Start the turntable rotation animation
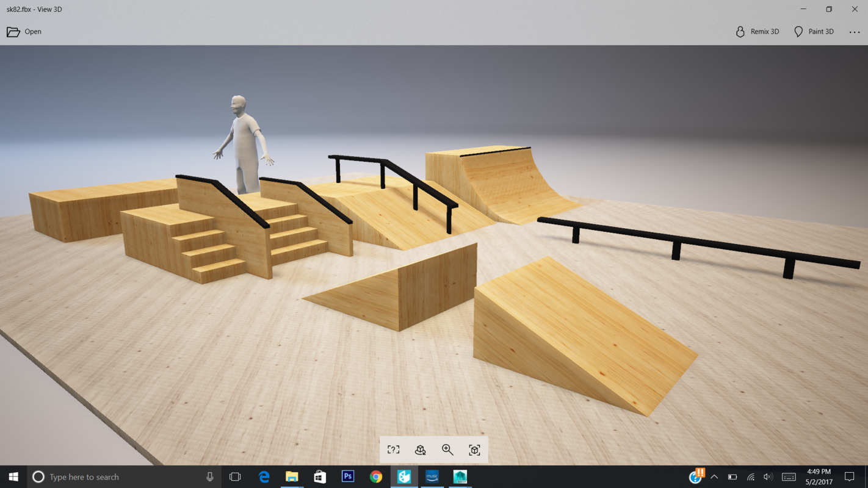 [x=421, y=450]
